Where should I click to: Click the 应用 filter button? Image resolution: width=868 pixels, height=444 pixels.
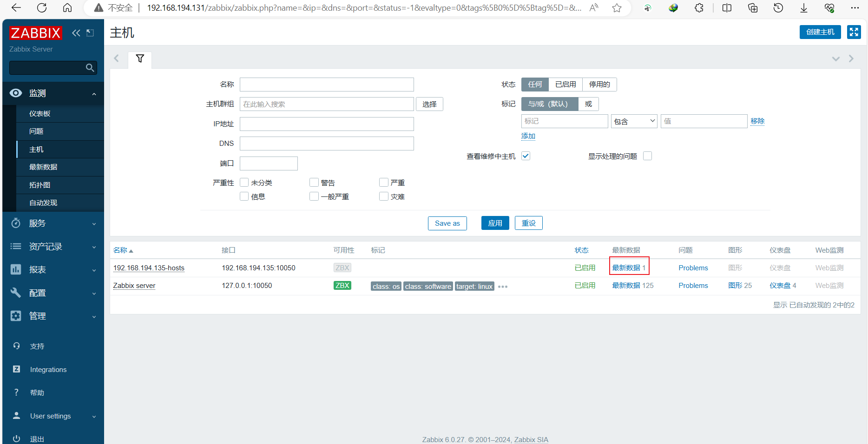(x=495, y=223)
